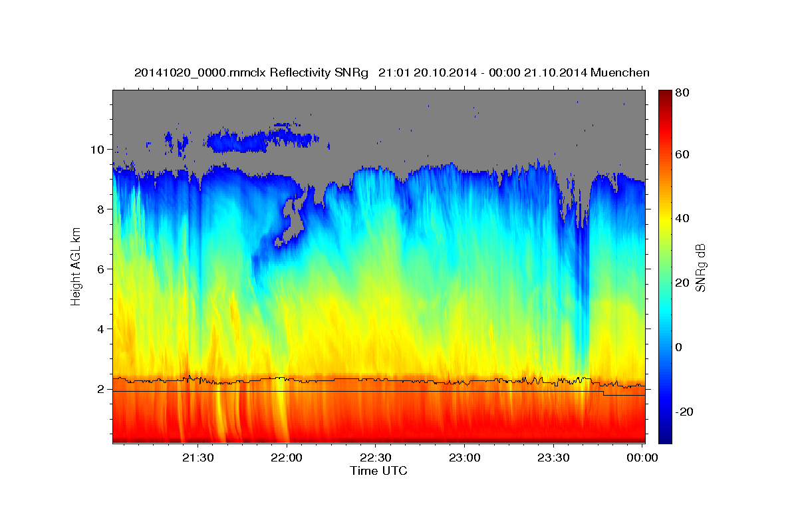Click the colorbar value 0
This screenshot has height=532, width=798.
point(679,347)
